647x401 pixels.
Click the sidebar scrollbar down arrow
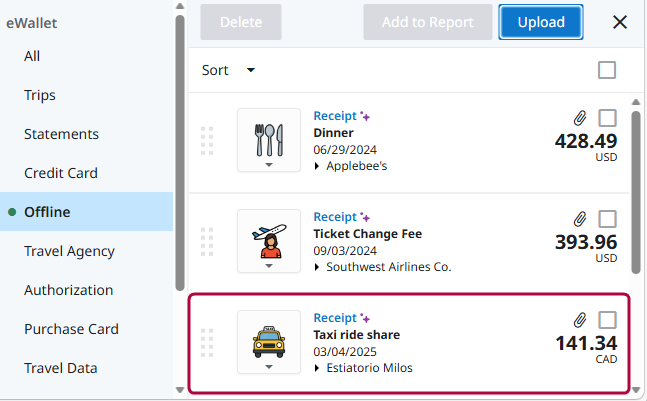coord(179,389)
